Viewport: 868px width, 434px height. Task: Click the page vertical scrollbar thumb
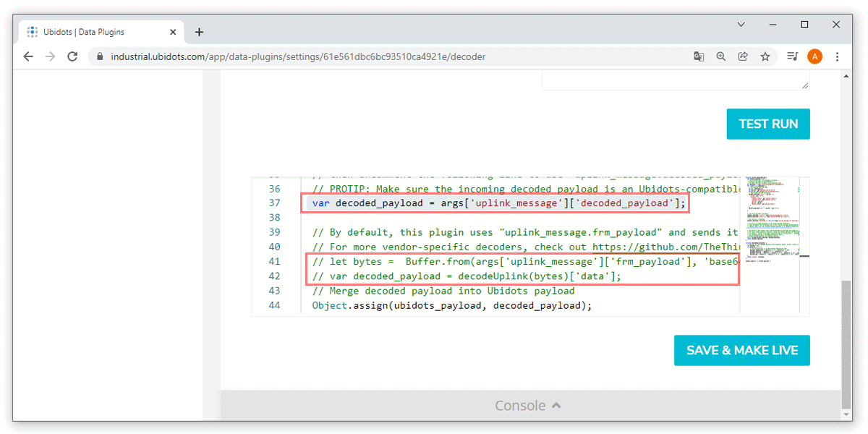pyautogui.click(x=847, y=346)
